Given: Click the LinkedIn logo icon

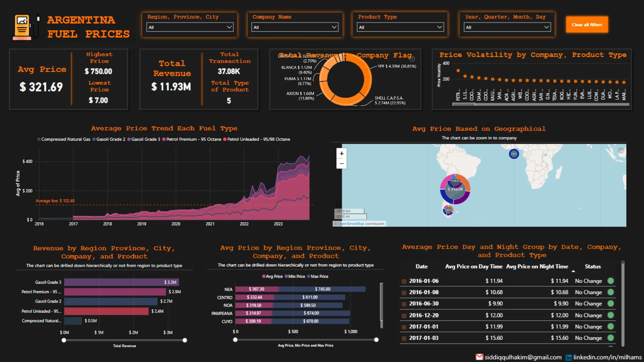Looking at the screenshot, I should pyautogui.click(x=569, y=358).
